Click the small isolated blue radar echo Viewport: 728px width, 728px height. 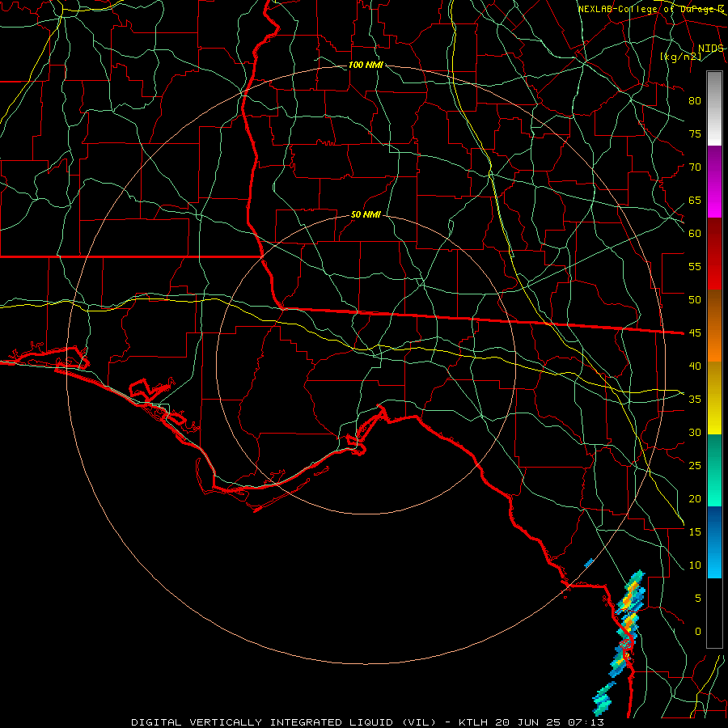coord(589,563)
